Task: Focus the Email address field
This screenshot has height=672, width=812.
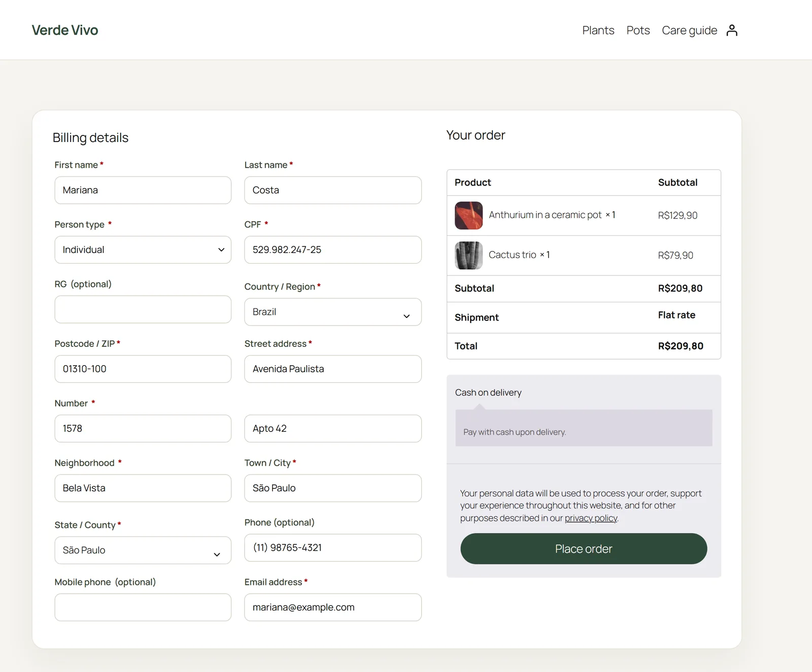Action: (x=333, y=607)
